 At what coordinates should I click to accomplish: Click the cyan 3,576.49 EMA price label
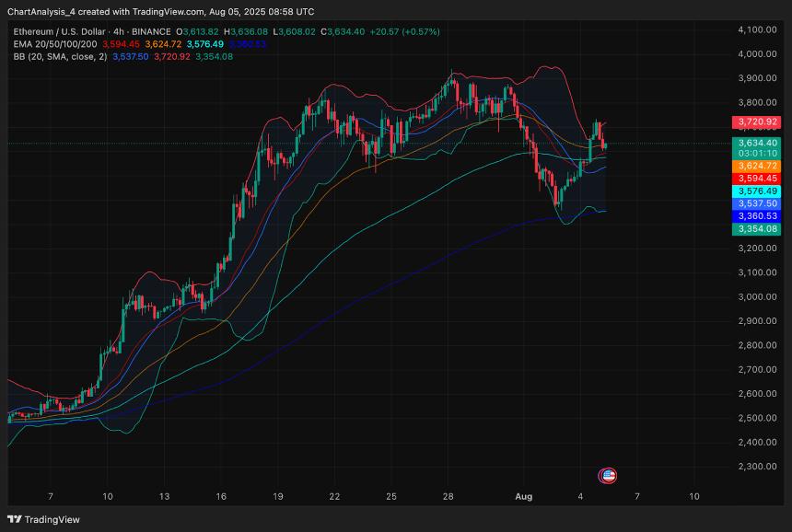[x=755, y=191]
